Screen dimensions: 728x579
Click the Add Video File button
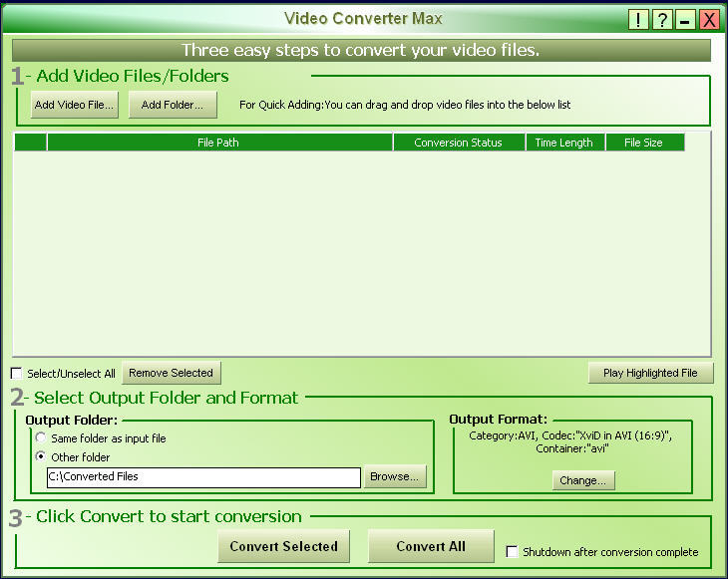click(74, 104)
